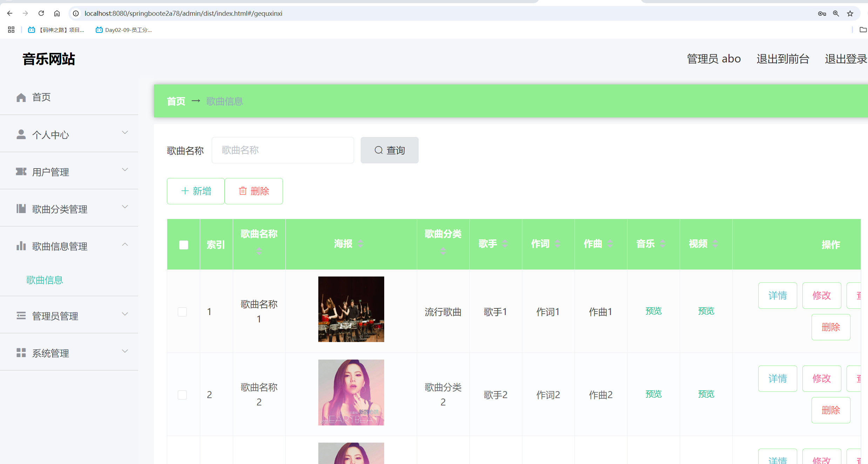The image size is (868, 464).
Task: Open the 歌曲信息 submenu item
Action: pyautogui.click(x=44, y=280)
